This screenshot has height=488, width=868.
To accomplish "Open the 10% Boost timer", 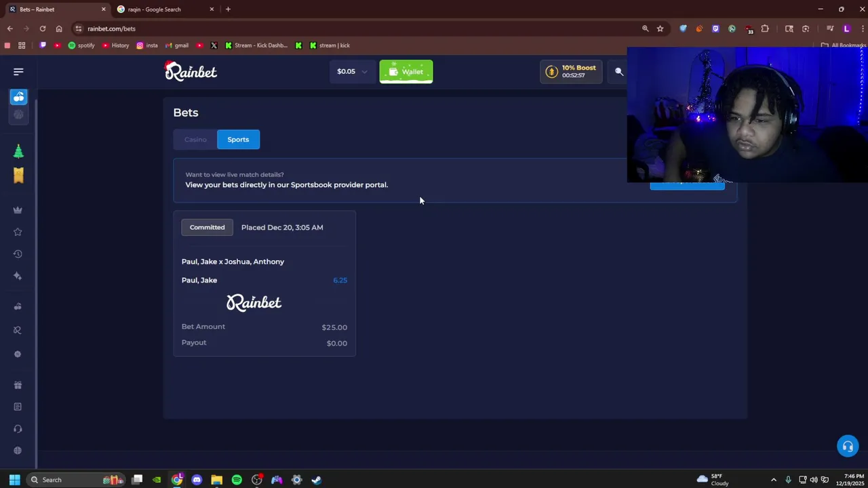I will (x=571, y=72).
